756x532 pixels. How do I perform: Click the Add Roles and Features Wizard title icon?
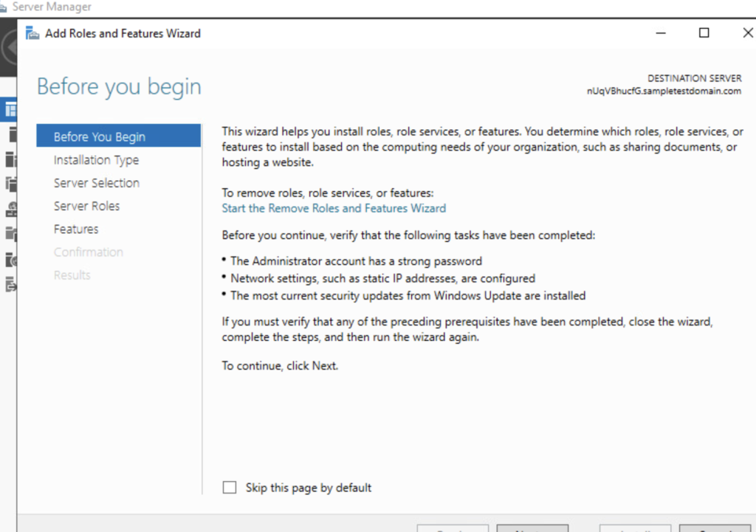pos(32,32)
